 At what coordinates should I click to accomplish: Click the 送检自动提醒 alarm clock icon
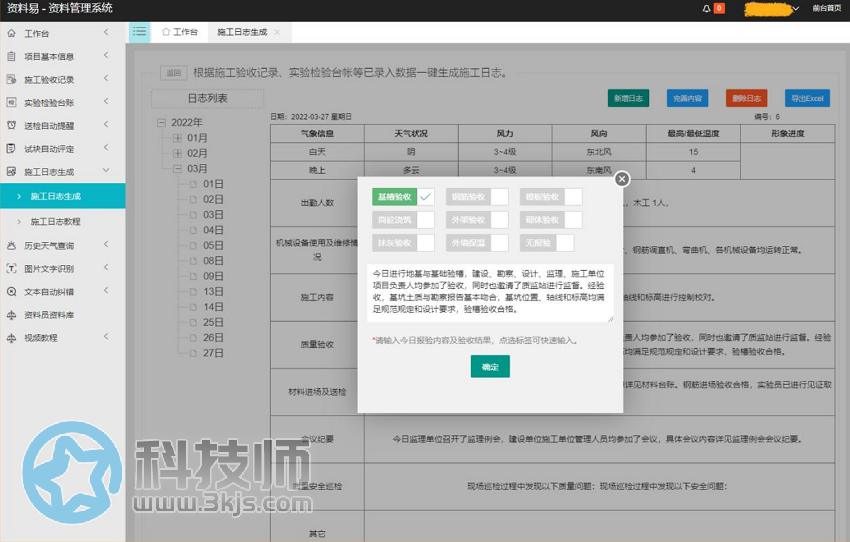tap(11, 125)
